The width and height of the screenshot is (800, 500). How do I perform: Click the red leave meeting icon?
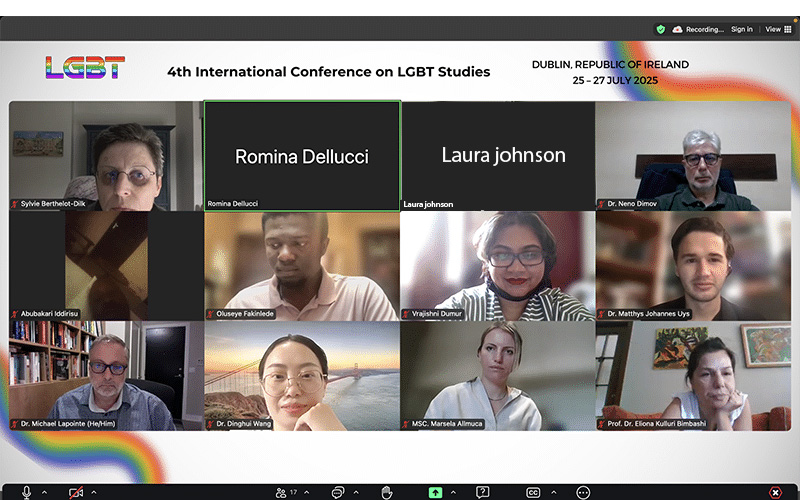coord(776,492)
